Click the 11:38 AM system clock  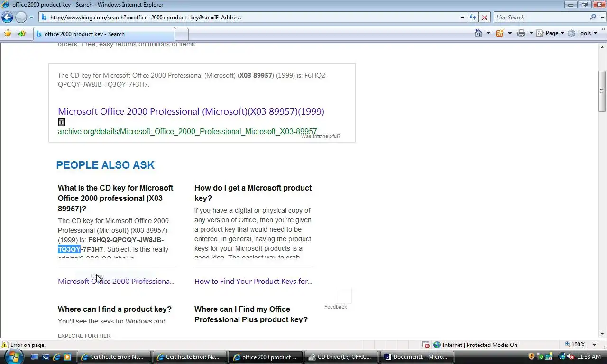tap(589, 357)
